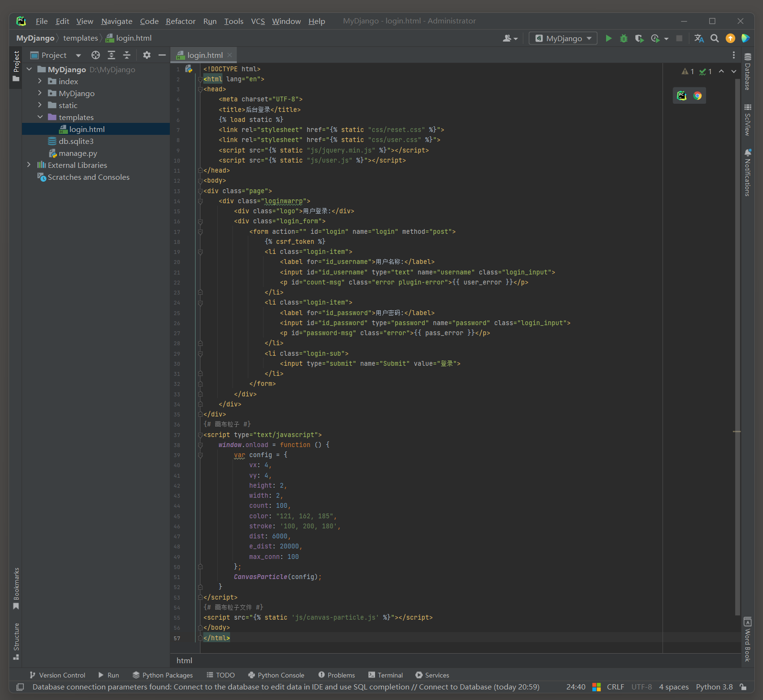763x700 pixels.
Task: Open login.html in Chrome browser
Action: click(697, 96)
